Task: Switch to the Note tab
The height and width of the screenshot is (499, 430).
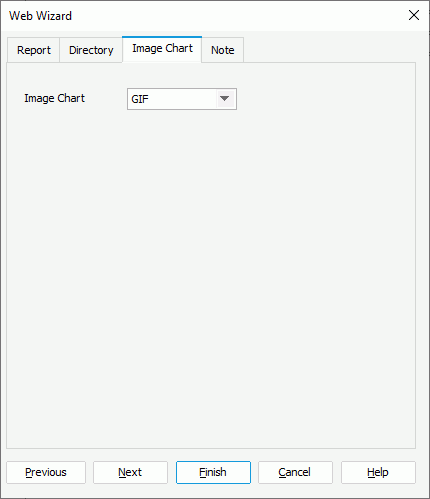Action: click(222, 50)
